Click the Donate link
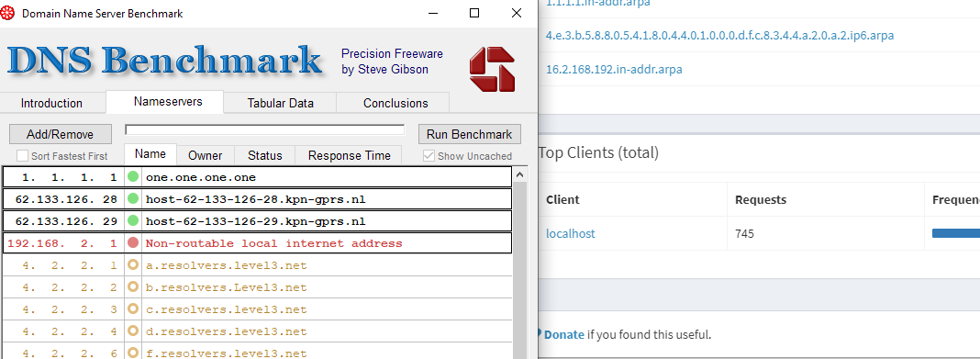The height and width of the screenshot is (359, 980). point(563,334)
